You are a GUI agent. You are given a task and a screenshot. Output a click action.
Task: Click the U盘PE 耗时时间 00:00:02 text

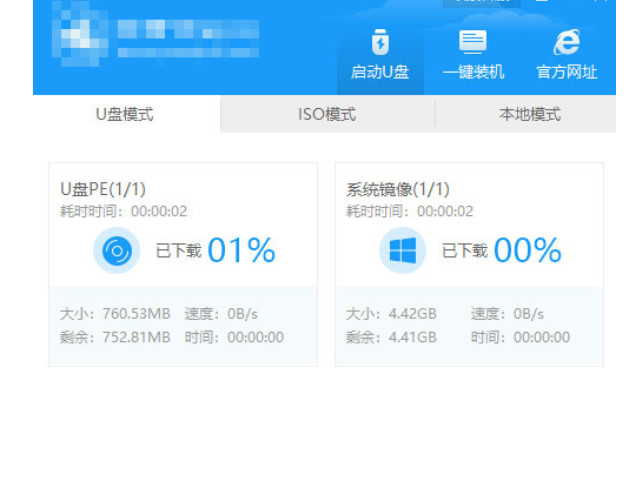coord(124,211)
